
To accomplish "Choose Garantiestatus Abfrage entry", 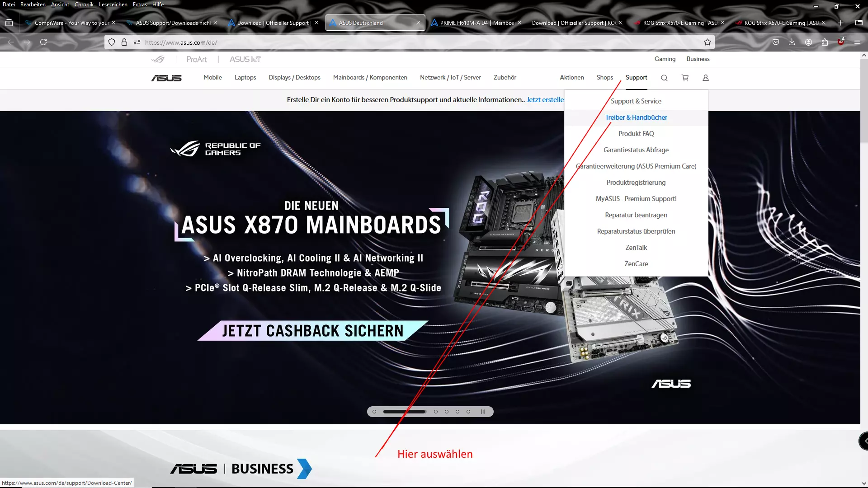I will (636, 150).
